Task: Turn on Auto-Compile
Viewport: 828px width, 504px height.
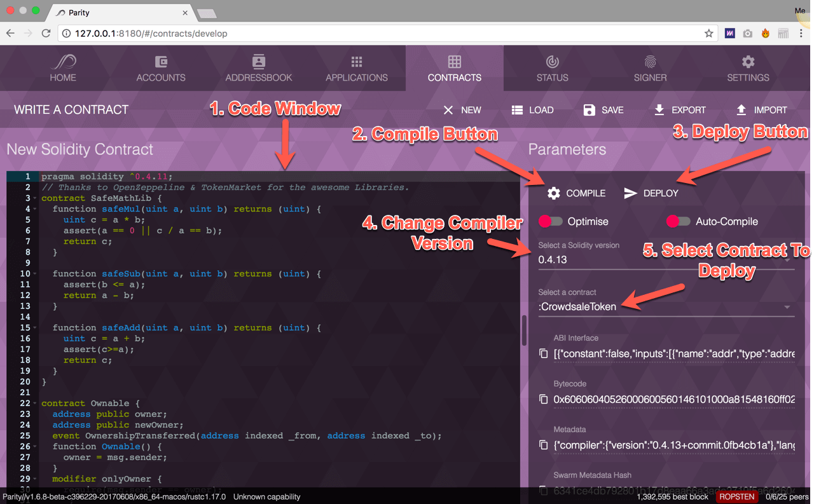Action: 678,221
